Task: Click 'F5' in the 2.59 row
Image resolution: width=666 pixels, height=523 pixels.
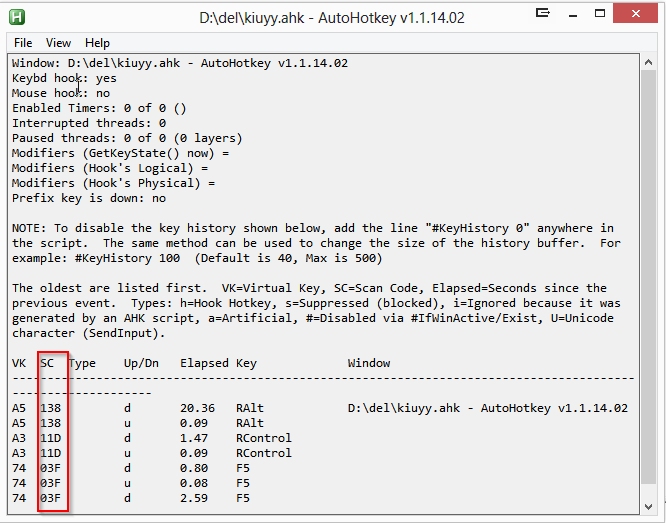Action: tap(243, 498)
